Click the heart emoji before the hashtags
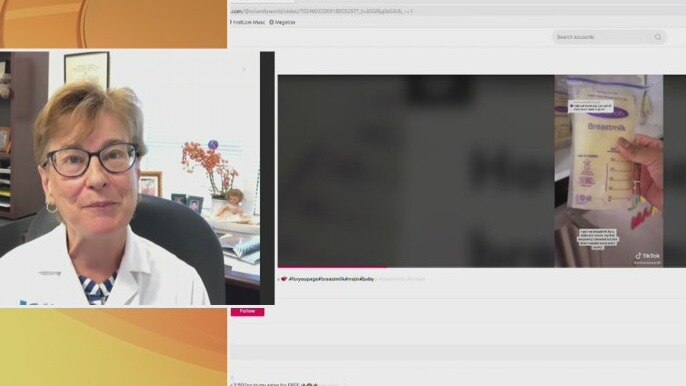 284,279
